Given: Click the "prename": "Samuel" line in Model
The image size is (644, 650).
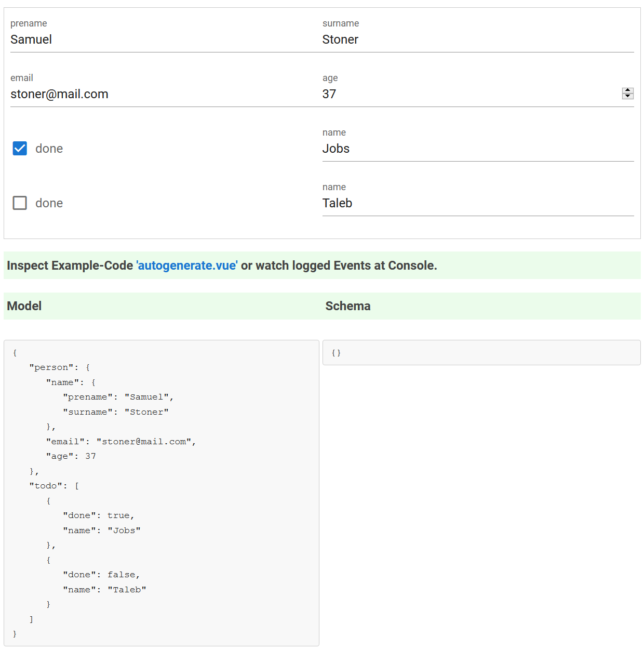Looking at the screenshot, I should [x=118, y=397].
